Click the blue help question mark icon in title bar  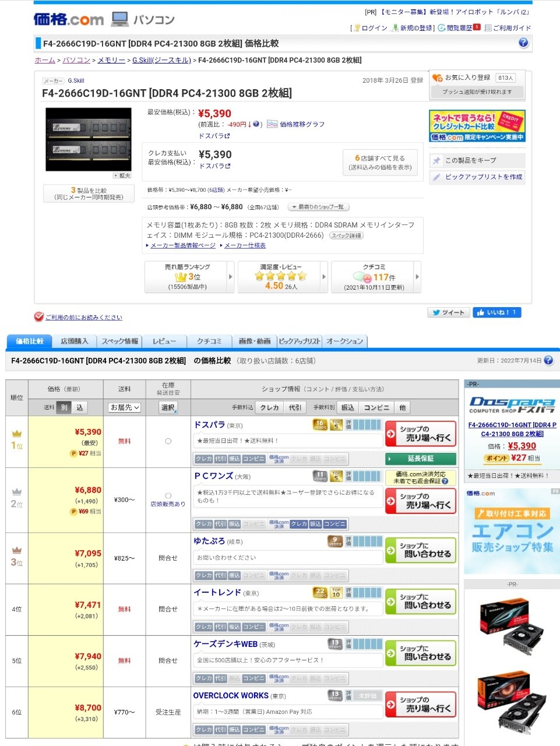[523, 43]
